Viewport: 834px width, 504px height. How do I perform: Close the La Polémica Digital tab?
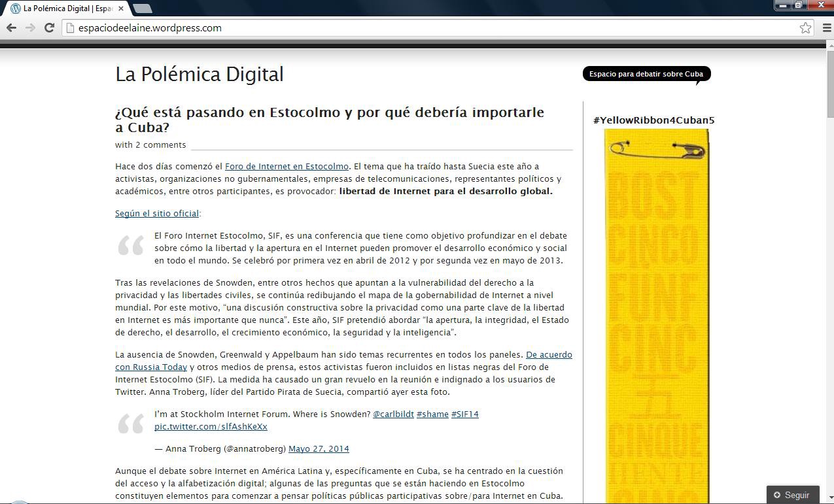coord(121,8)
